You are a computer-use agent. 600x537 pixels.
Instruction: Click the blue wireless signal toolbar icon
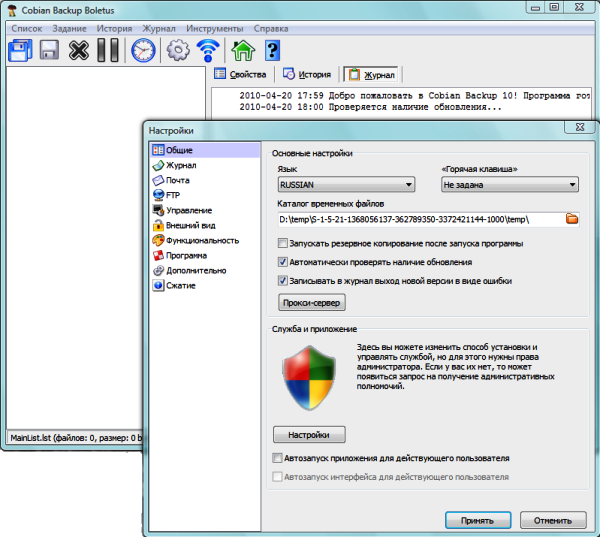(208, 51)
